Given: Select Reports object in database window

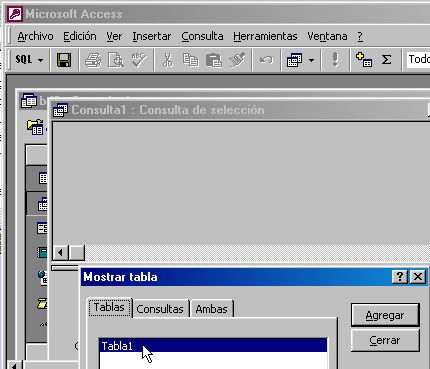Looking at the screenshot, I should 42,252.
